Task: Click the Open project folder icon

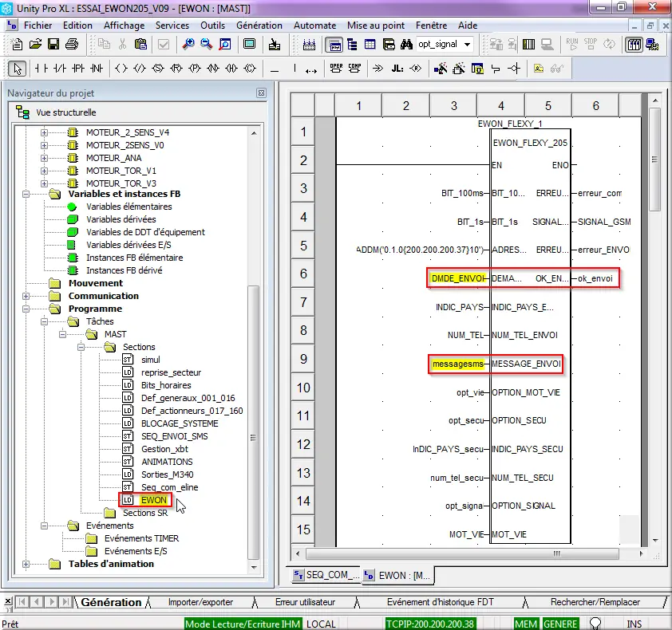Action: click(x=36, y=44)
